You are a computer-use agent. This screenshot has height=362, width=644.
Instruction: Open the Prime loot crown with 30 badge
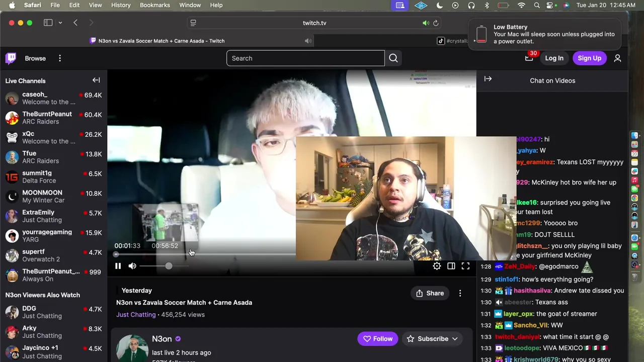click(529, 58)
